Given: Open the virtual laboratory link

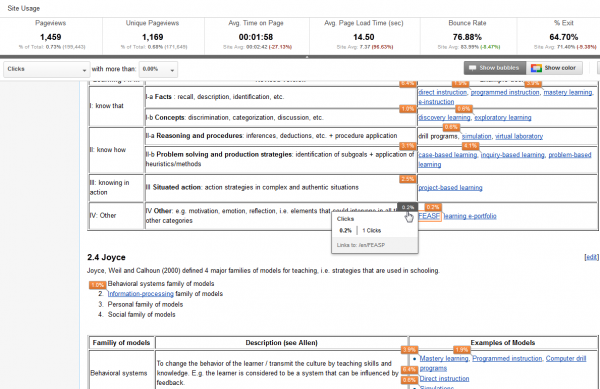Looking at the screenshot, I should pos(519,136).
